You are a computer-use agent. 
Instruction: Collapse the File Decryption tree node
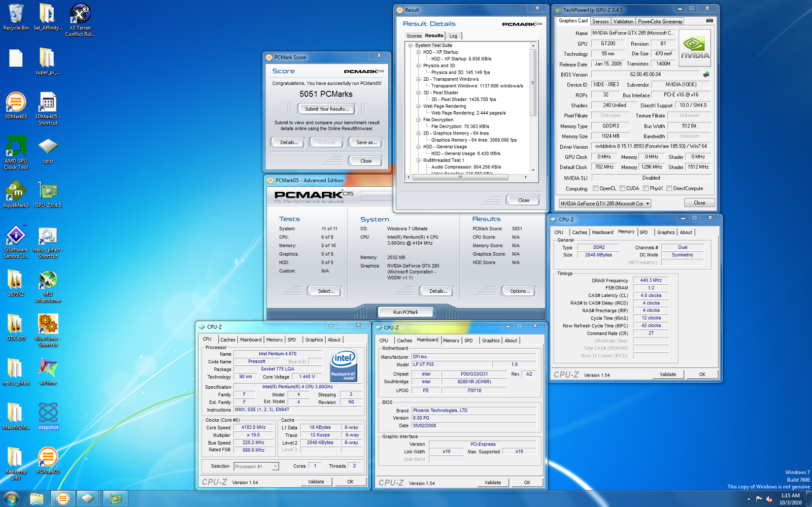419,120
